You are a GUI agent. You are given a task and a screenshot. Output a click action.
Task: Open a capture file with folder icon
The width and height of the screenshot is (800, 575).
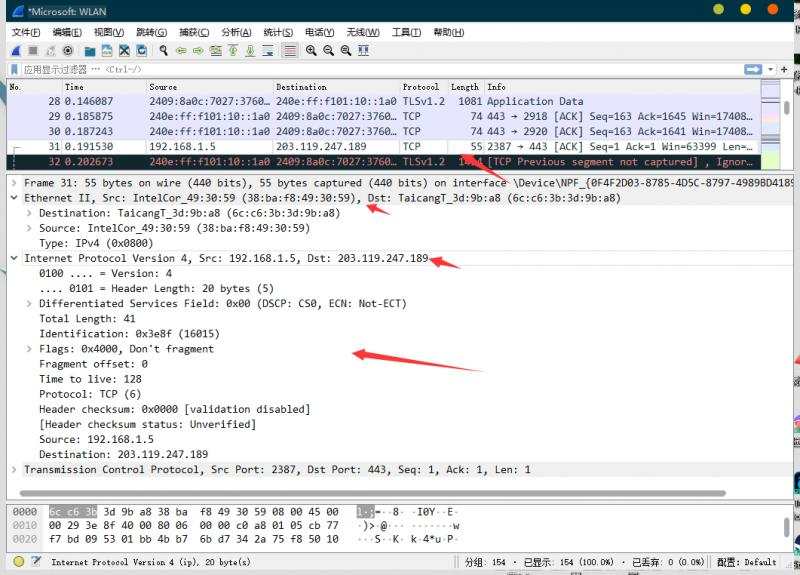pyautogui.click(x=90, y=50)
